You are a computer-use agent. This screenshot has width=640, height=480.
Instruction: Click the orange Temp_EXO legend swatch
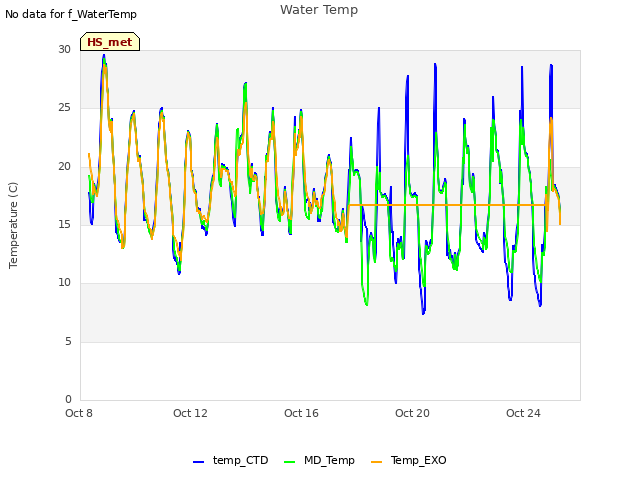coord(376,462)
